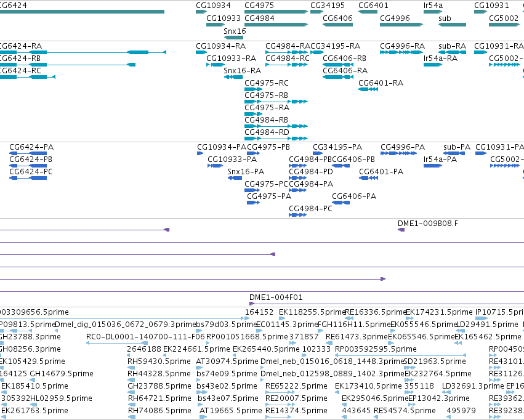Select the sub gene label
This screenshot has height=420, width=524.
coord(445,18)
